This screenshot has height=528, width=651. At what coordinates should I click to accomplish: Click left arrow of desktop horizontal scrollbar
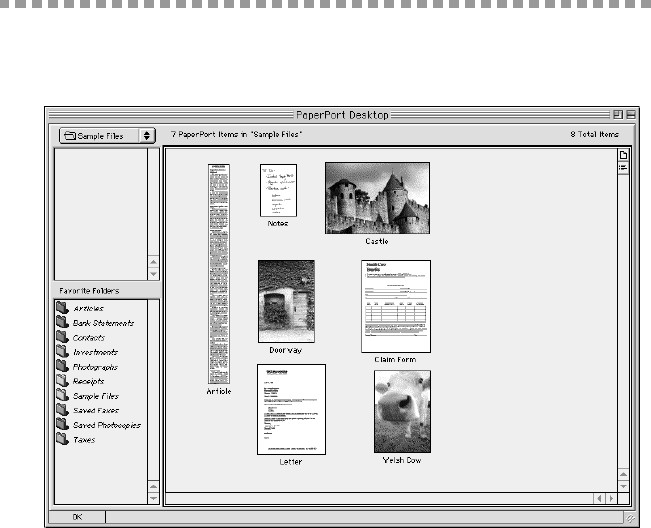(x=599, y=498)
